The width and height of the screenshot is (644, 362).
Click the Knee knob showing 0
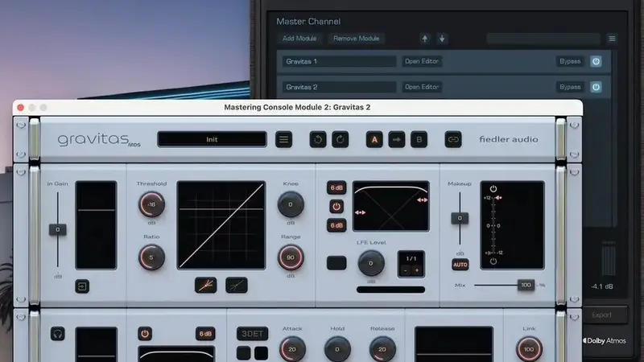coord(291,204)
